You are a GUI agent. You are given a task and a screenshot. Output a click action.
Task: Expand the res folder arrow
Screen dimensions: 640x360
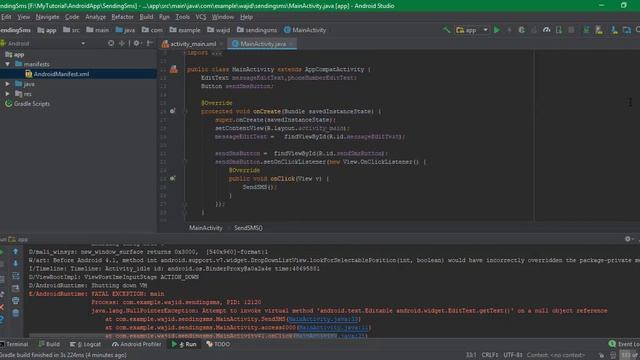click(7, 93)
